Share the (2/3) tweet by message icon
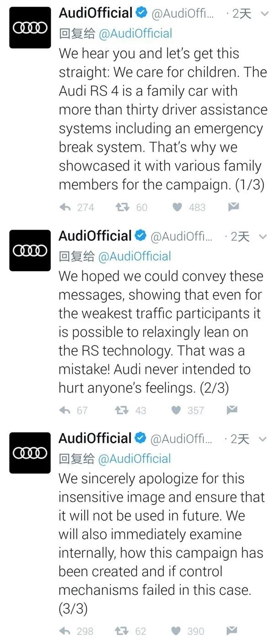 pos(232,410)
